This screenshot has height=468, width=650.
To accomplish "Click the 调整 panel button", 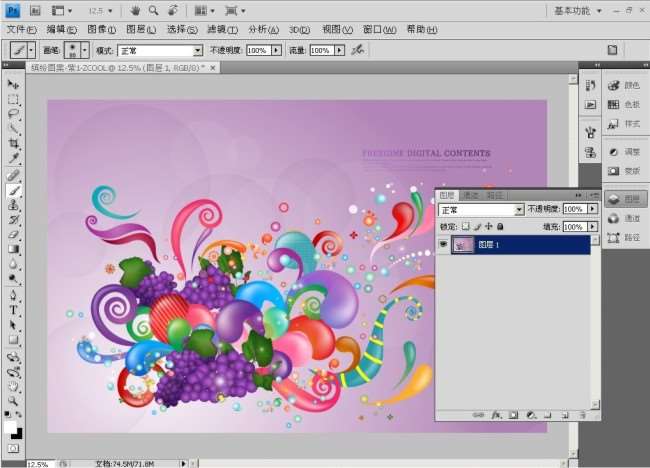I will point(623,152).
